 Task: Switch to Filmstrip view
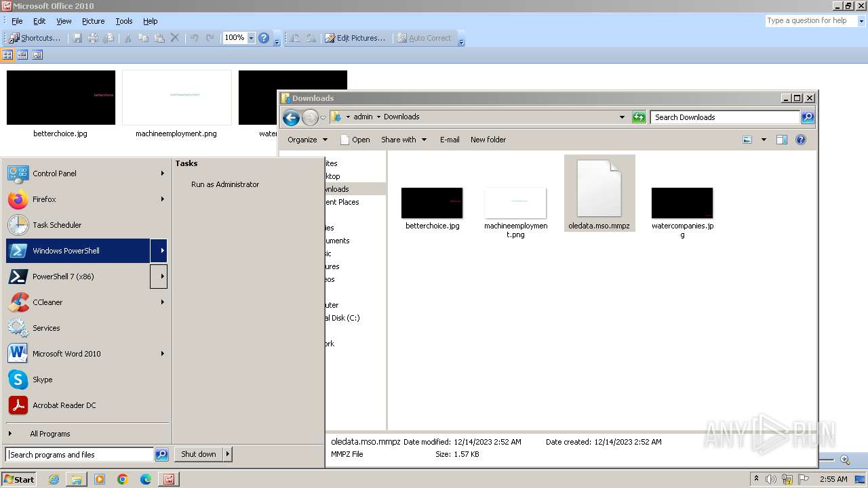22,55
